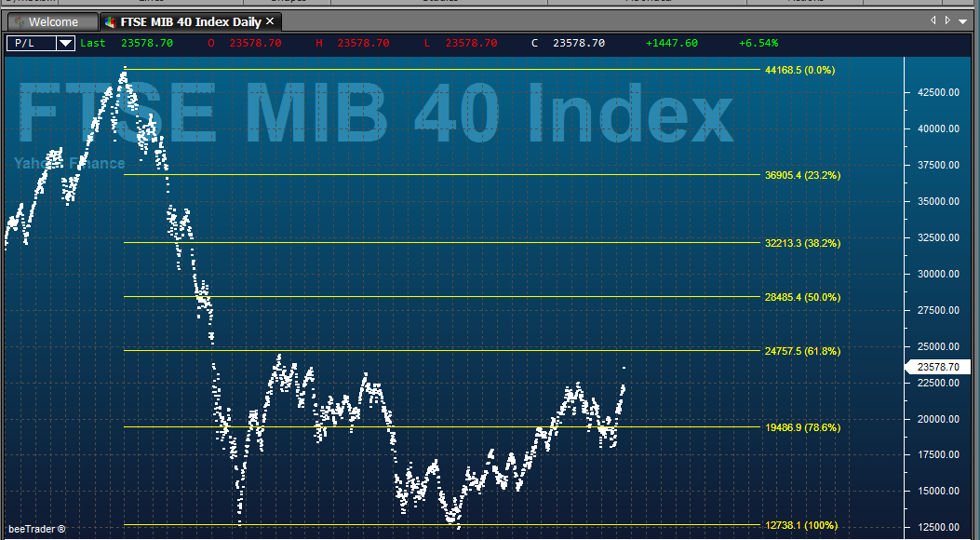Click the Welcome tab icon

click(20, 21)
